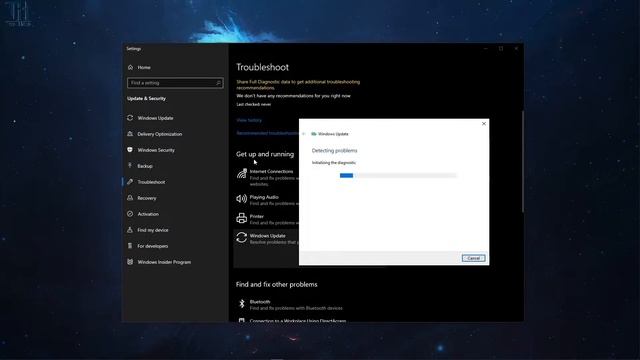Viewport: 640px width, 360px height.
Task: Click the Windows Security shield icon
Action: tap(130, 150)
